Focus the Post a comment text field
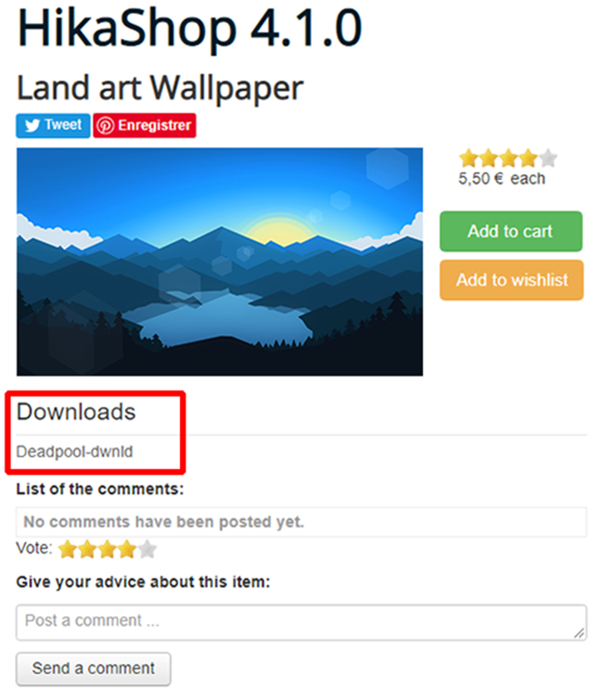This screenshot has width=603, height=700. [301, 622]
